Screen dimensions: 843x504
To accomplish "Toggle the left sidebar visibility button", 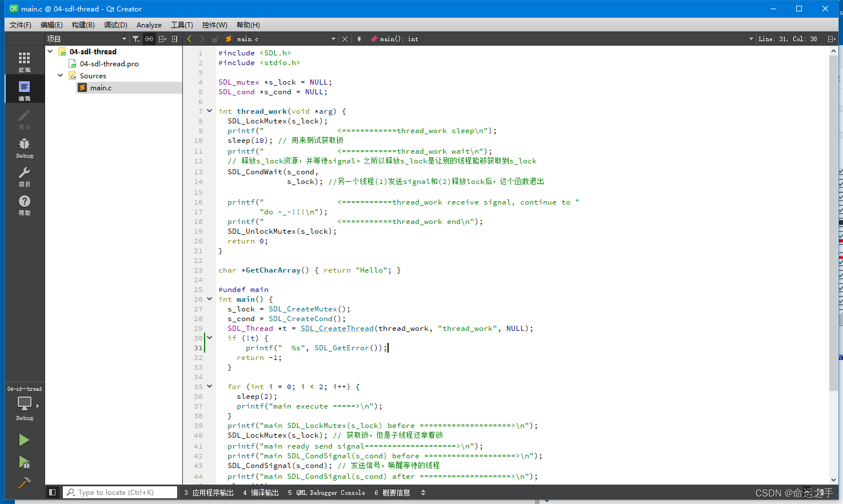I will coord(52,492).
